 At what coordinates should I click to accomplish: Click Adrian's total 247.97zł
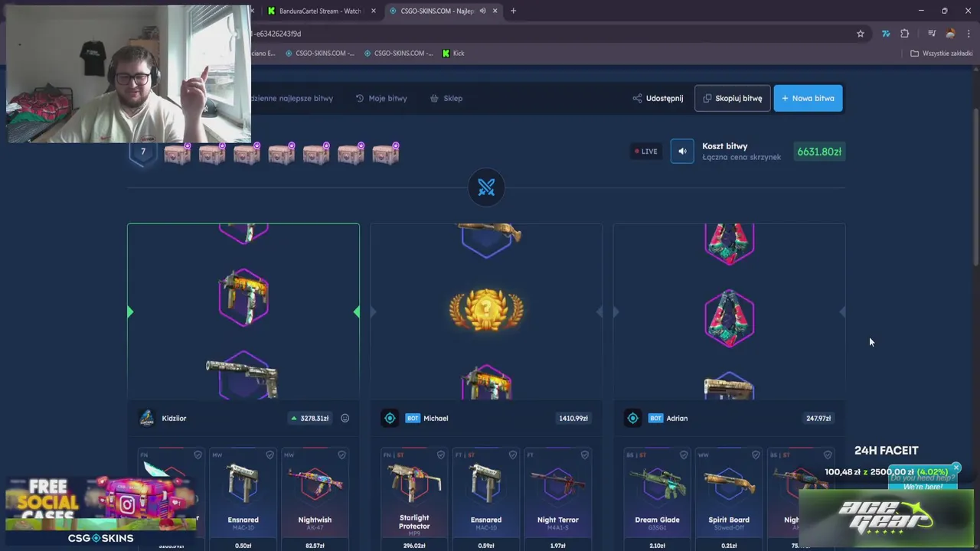(818, 418)
